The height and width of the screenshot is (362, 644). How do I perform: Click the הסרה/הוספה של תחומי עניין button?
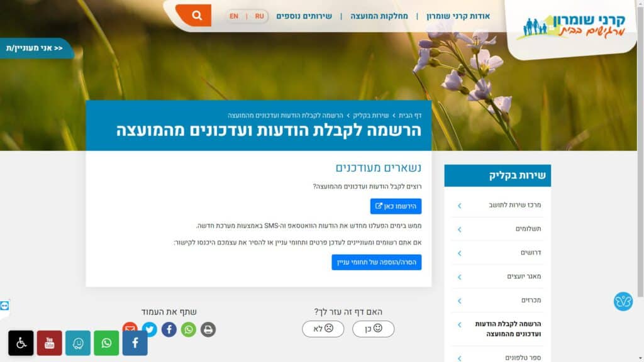point(377,262)
